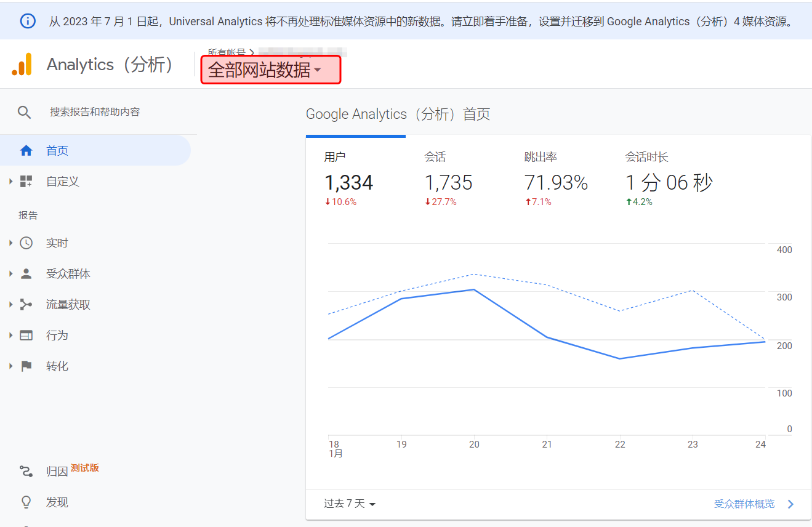Click the 发现 lightbulb icon
The width and height of the screenshot is (812, 527).
pyautogui.click(x=26, y=502)
